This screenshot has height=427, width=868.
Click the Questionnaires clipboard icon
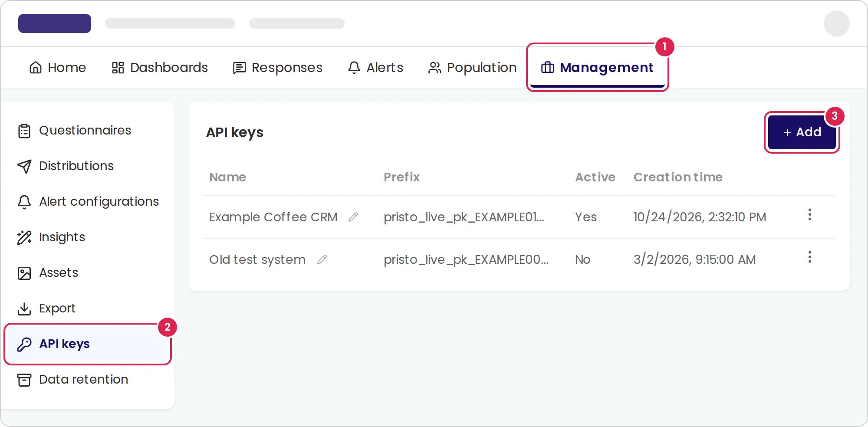coord(24,131)
